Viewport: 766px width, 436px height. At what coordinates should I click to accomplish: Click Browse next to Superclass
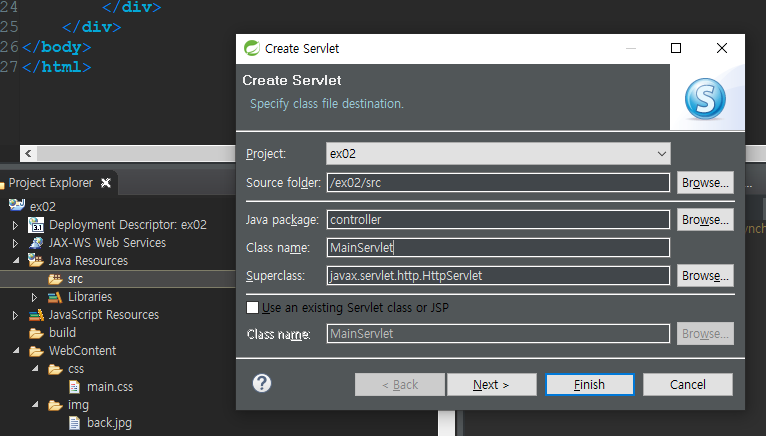(x=705, y=276)
